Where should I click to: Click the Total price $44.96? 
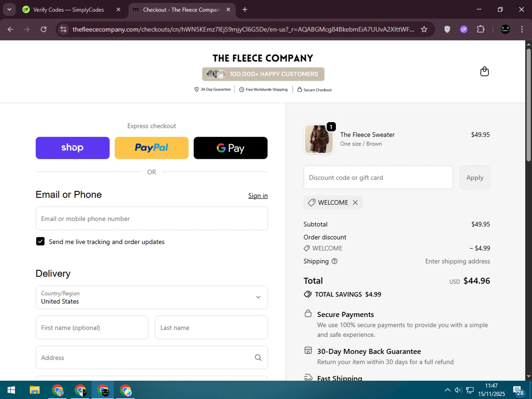pyautogui.click(x=477, y=281)
